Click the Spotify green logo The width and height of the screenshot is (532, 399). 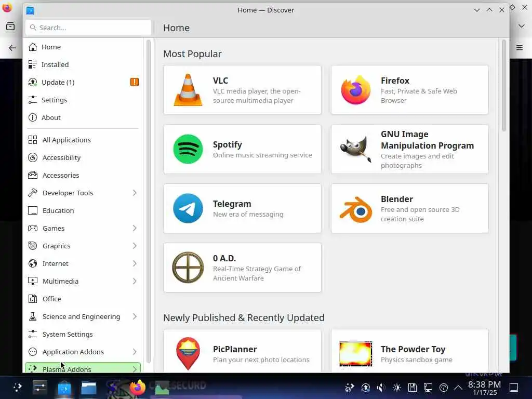(x=188, y=149)
